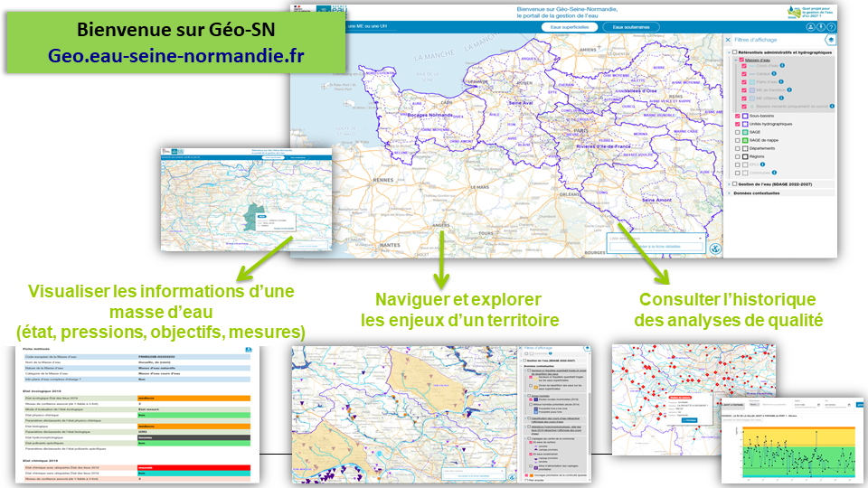This screenshot has height=488, width=868.
Task: Toggle Référentiels administratifs et hydrographiques checkbox
Action: coord(734,52)
